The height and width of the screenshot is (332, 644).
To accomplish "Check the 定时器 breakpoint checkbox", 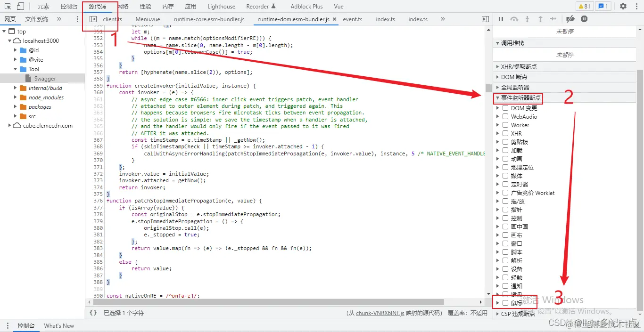I will click(x=505, y=184).
